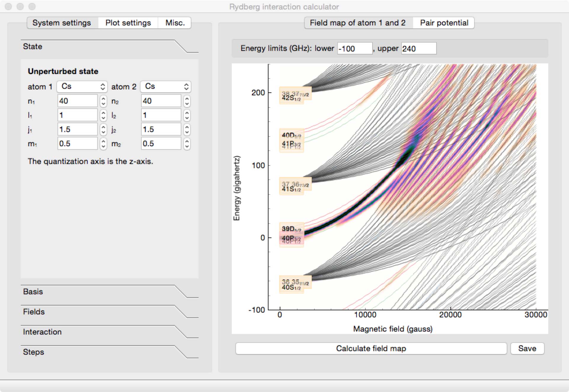Open the atom 1 species dropdown
The image size is (569, 392).
point(82,86)
